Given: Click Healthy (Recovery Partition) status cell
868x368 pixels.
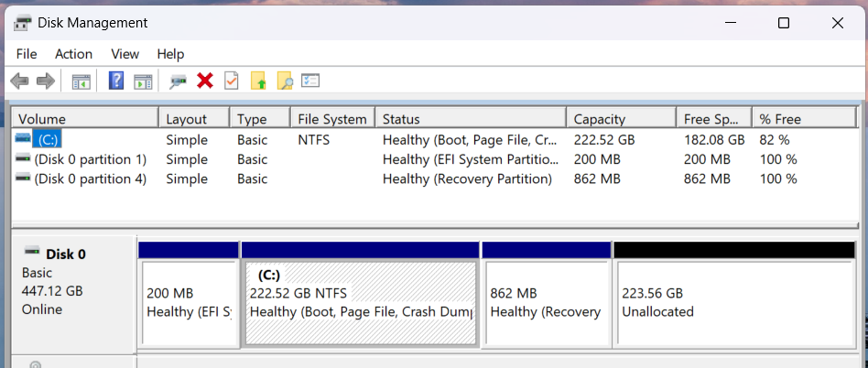Looking at the screenshot, I should [467, 179].
